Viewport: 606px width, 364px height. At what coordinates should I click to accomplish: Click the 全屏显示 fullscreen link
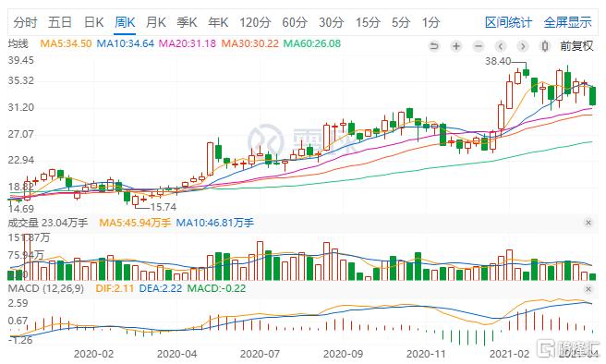pyautogui.click(x=568, y=22)
